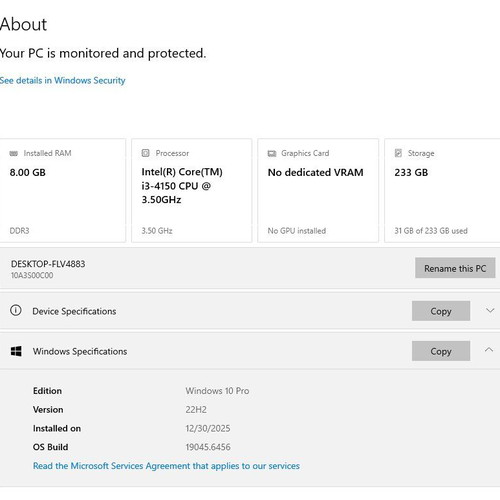
Task: Select the DESKTOP-FLV4883 PC name
Action: [48, 264]
